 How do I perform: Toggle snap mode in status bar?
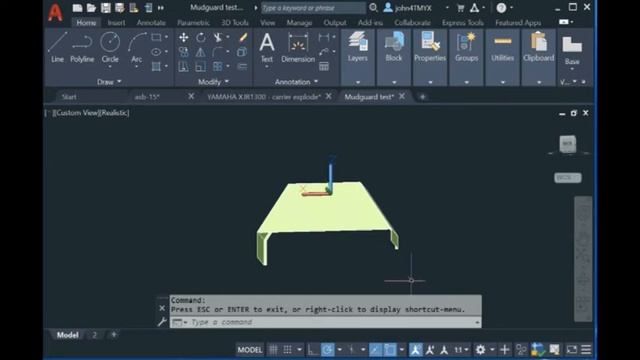click(x=288, y=350)
